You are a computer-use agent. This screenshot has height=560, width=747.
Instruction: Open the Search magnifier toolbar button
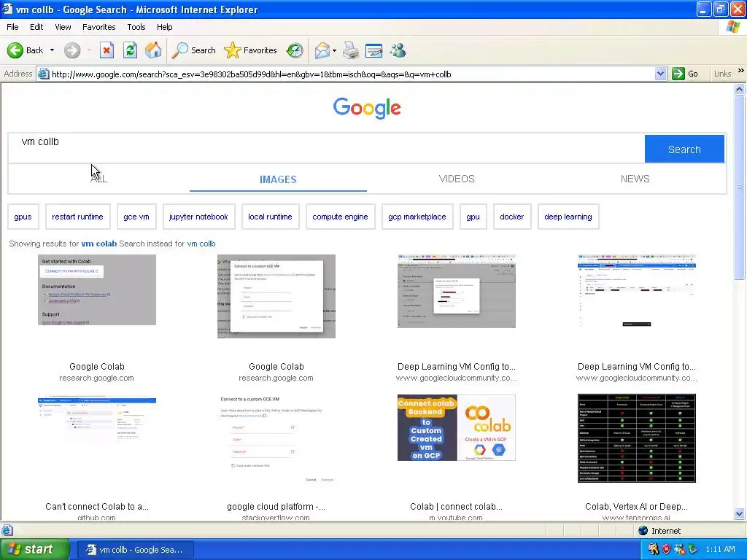pyautogui.click(x=193, y=50)
